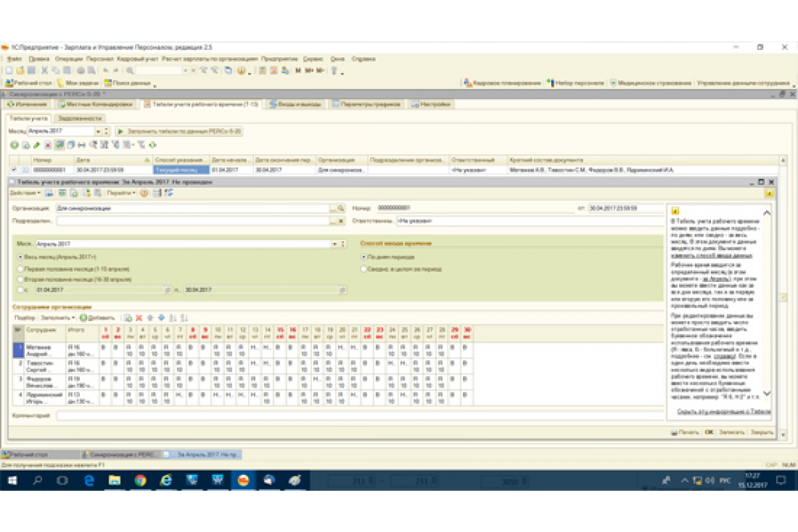Click the cut scissors icon in the main toolbar
Viewport: 798px width, 532px height.
[45, 70]
